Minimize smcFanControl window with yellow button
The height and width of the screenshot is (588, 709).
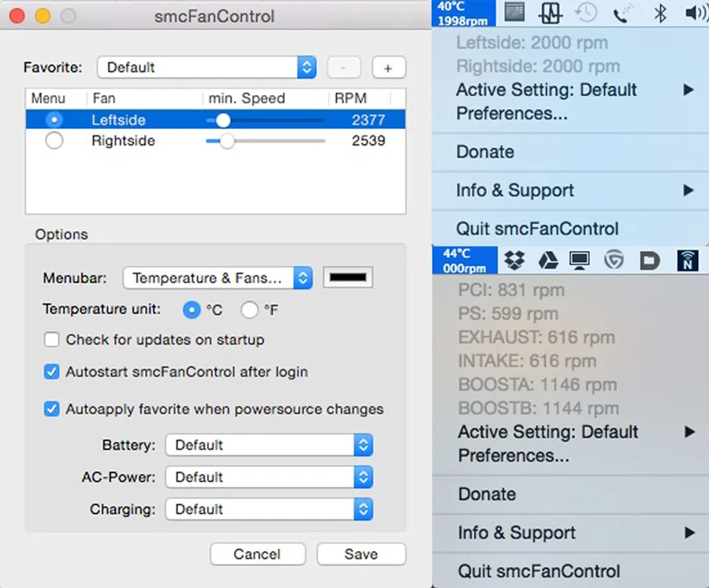(x=43, y=16)
